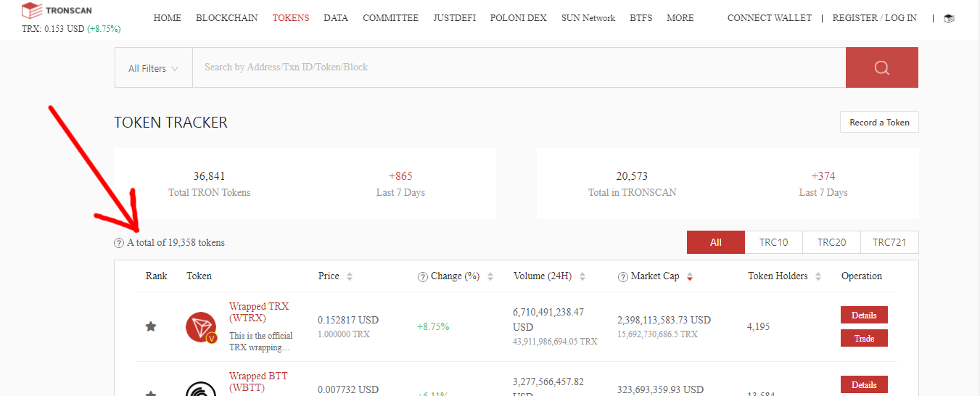This screenshot has height=396, width=980.
Task: Click the Wrapped BTT token logo
Action: [201, 389]
